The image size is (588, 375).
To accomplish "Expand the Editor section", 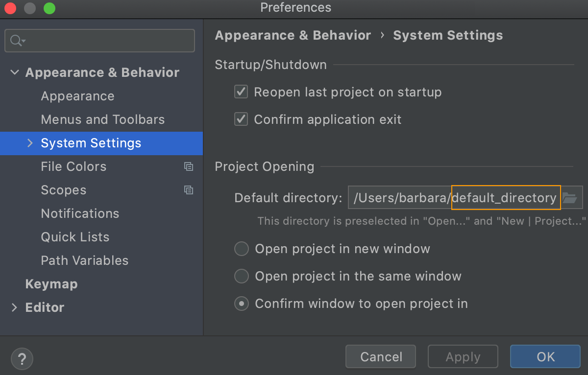I will point(14,307).
